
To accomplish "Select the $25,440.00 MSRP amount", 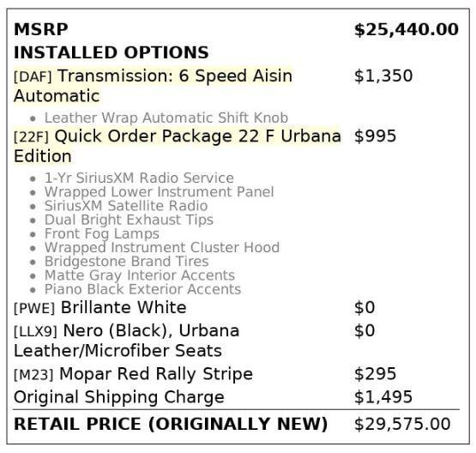I will (x=407, y=30).
